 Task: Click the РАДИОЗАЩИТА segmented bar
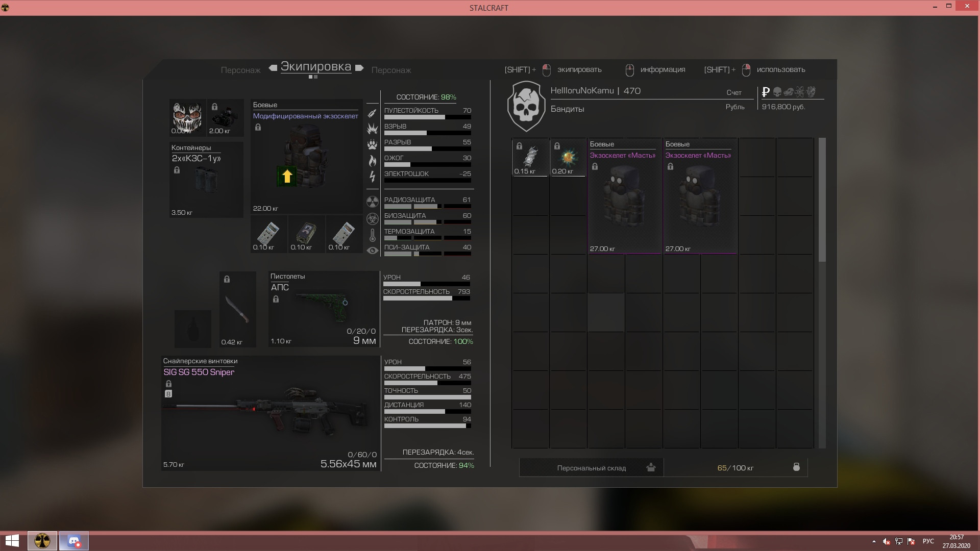pos(427,207)
